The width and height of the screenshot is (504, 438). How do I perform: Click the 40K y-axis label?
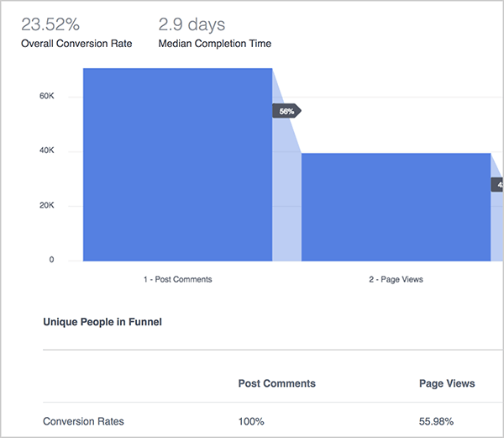(46, 151)
